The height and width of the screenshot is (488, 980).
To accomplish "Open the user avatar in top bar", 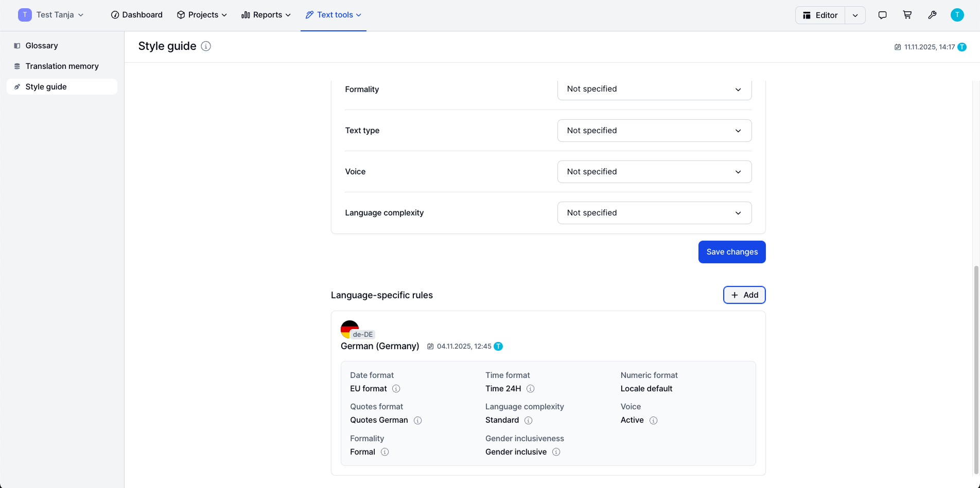I will click(957, 15).
